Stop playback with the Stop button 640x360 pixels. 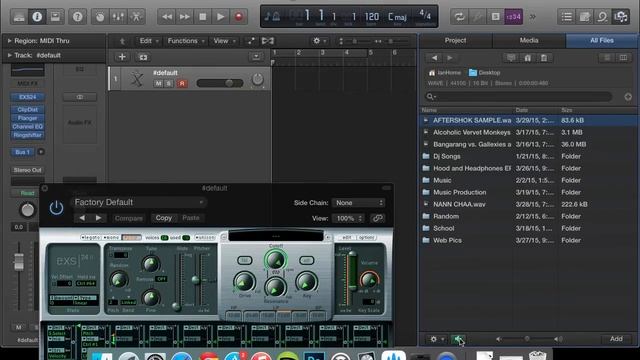click(202, 17)
